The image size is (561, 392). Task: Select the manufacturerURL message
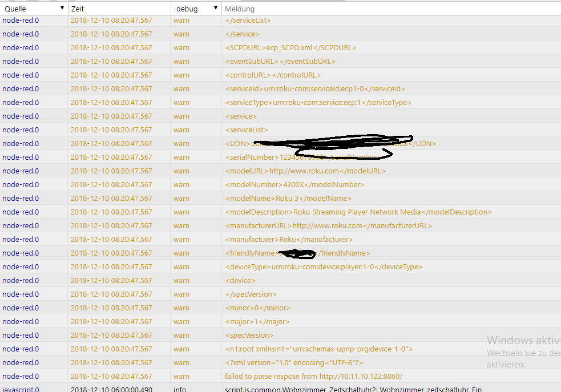point(329,226)
